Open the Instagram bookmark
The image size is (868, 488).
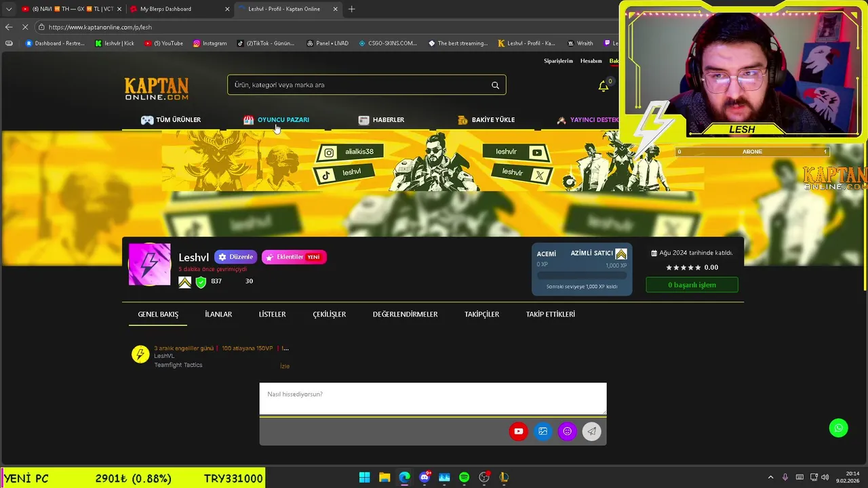(x=210, y=43)
